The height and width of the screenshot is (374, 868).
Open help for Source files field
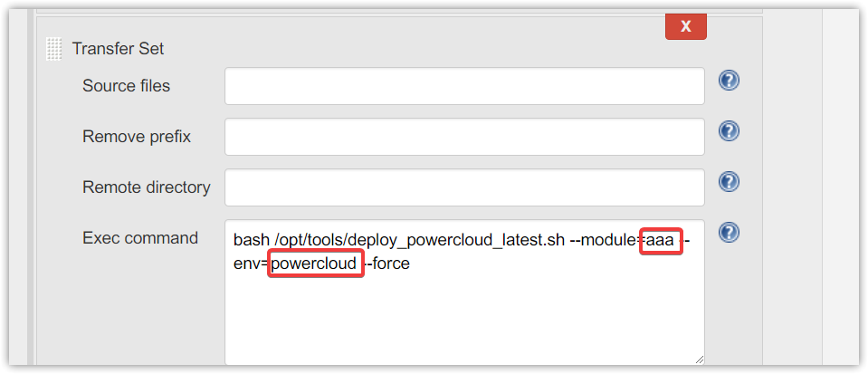(x=729, y=81)
